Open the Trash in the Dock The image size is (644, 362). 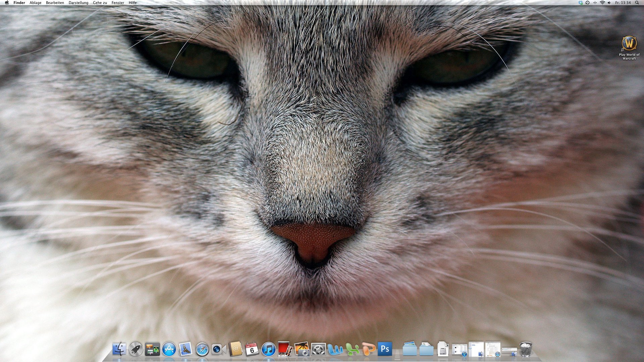[526, 349]
